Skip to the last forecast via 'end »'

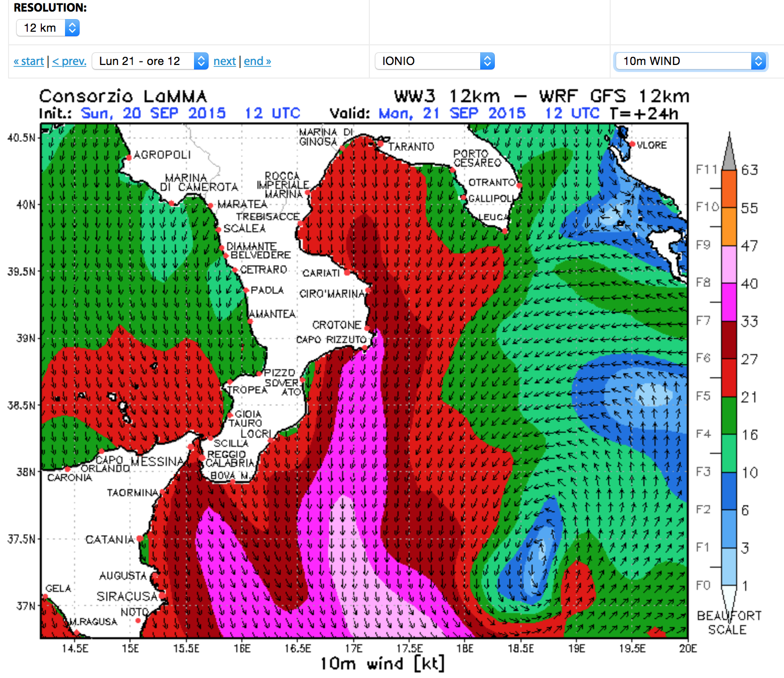coord(257,61)
